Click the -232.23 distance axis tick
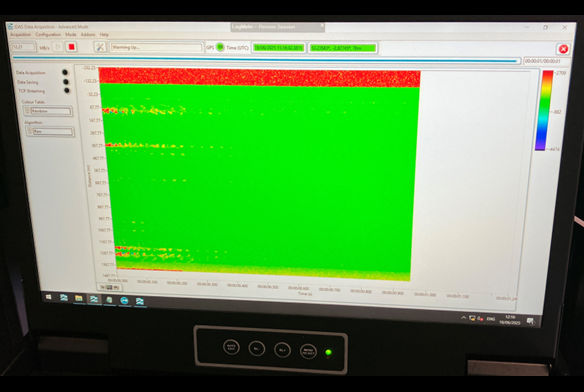Viewport: 584px width, 392px height. pos(89,68)
